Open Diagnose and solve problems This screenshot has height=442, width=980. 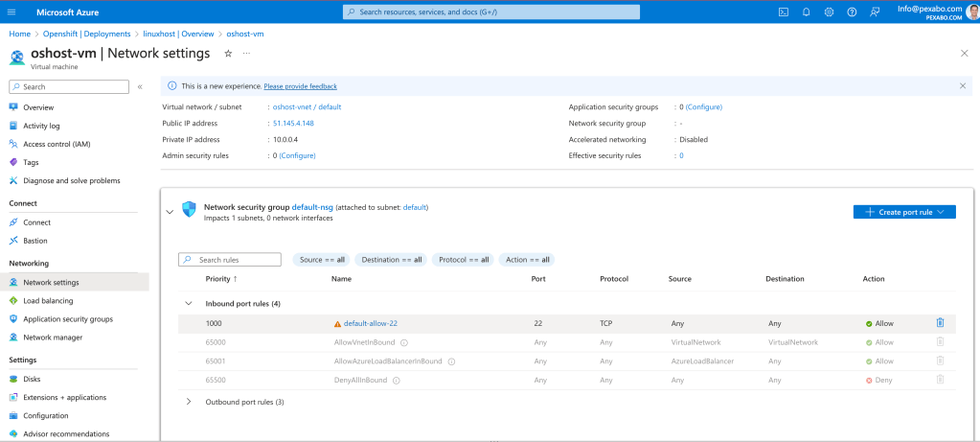click(71, 180)
